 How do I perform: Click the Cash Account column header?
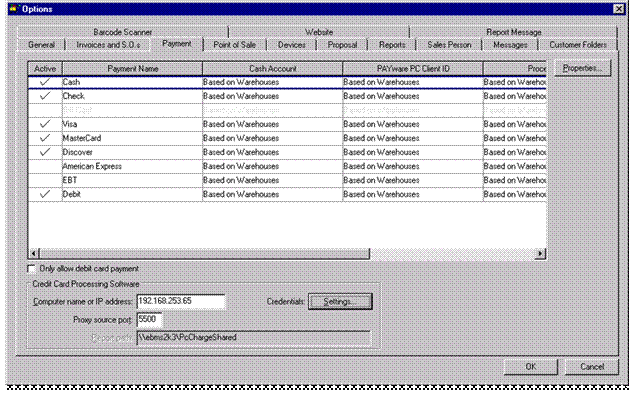(x=273, y=69)
